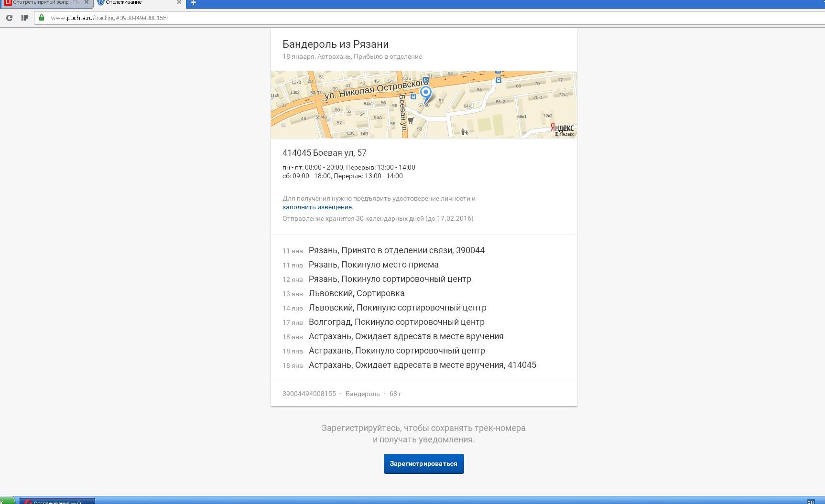825x504 pixels.
Task: Open the speed dial grid icon
Action: (24, 18)
